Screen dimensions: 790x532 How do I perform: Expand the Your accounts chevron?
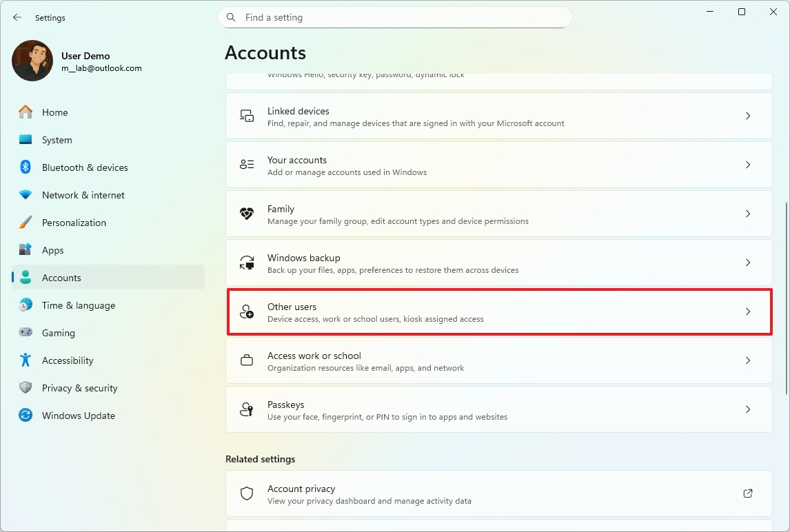748,165
